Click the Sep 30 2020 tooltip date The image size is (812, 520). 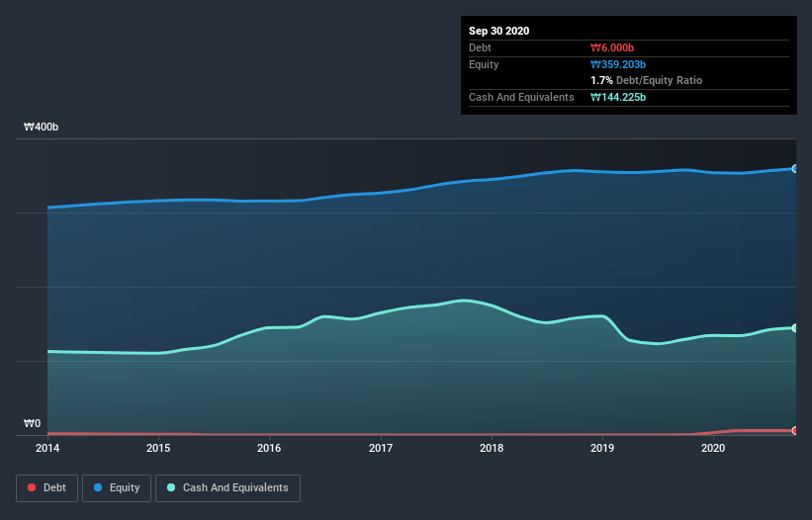click(x=498, y=31)
